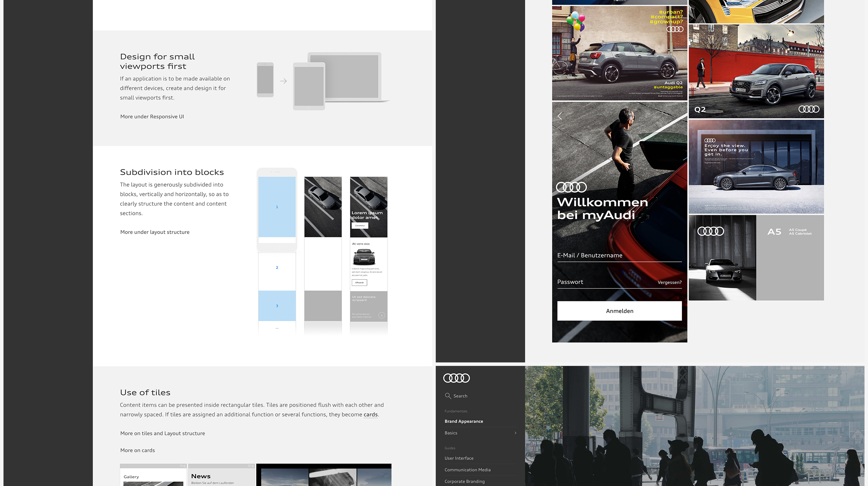Image resolution: width=868 pixels, height=486 pixels.
Task: Click the Gallery card title
Action: 131,477
